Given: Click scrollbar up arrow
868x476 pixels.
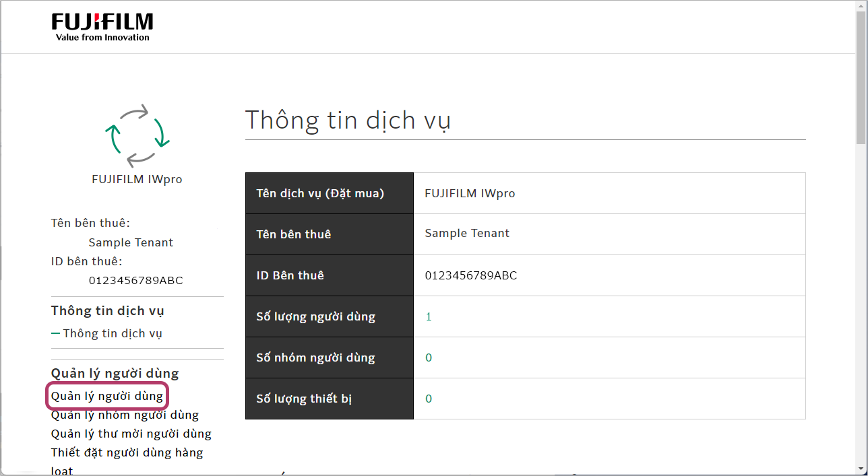Looking at the screenshot, I should (x=861, y=7).
